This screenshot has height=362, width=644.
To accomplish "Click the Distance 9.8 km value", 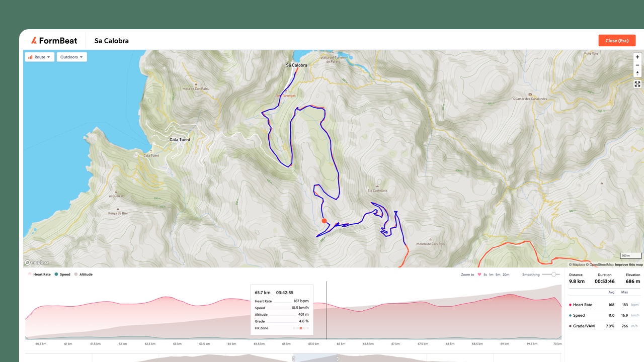I will click(577, 282).
